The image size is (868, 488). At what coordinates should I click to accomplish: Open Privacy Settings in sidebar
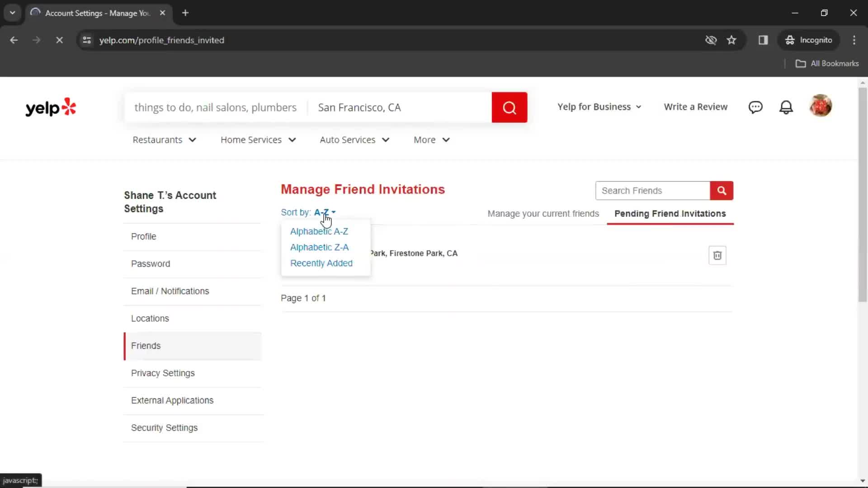(193, 373)
